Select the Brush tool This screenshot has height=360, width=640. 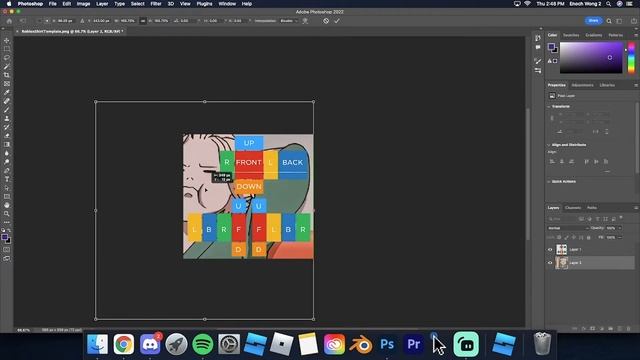[7, 109]
